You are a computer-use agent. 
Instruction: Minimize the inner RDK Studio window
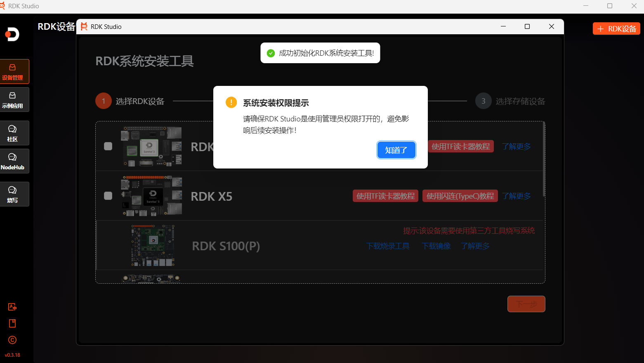pyautogui.click(x=503, y=26)
